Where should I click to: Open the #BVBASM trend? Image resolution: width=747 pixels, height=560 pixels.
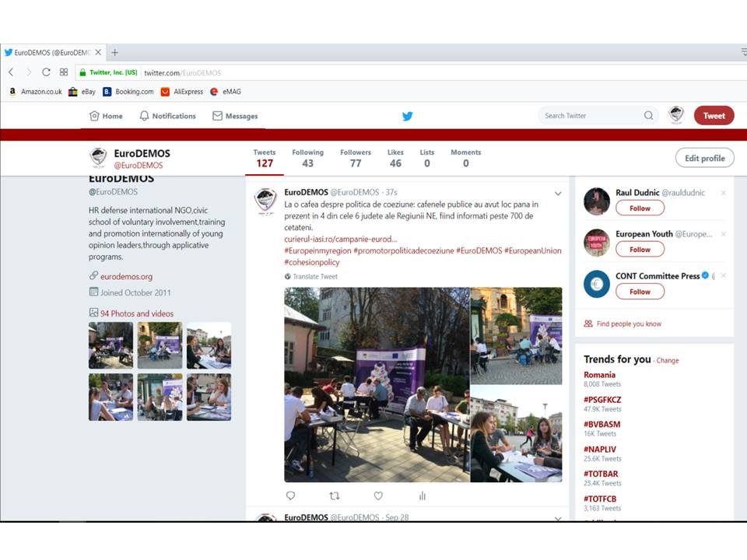coord(601,425)
